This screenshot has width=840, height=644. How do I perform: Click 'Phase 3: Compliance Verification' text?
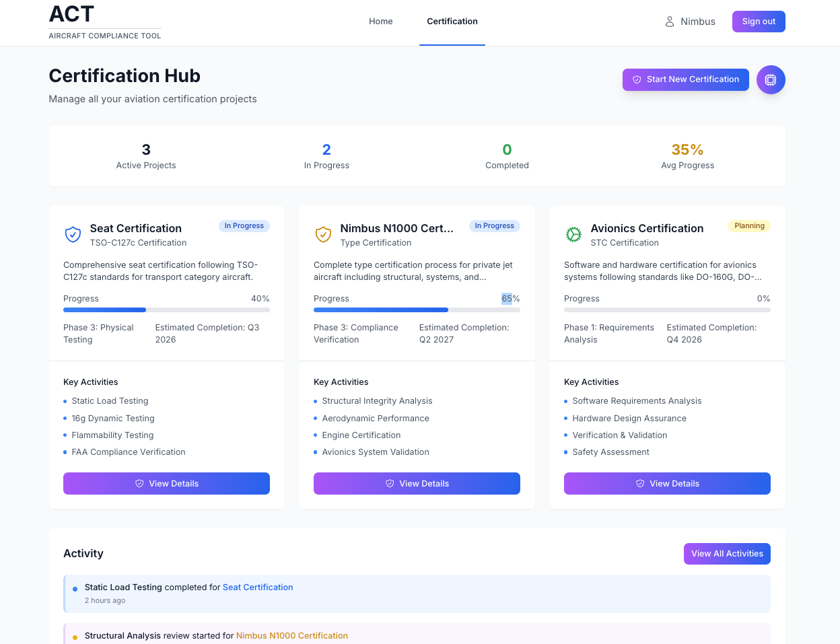point(356,334)
